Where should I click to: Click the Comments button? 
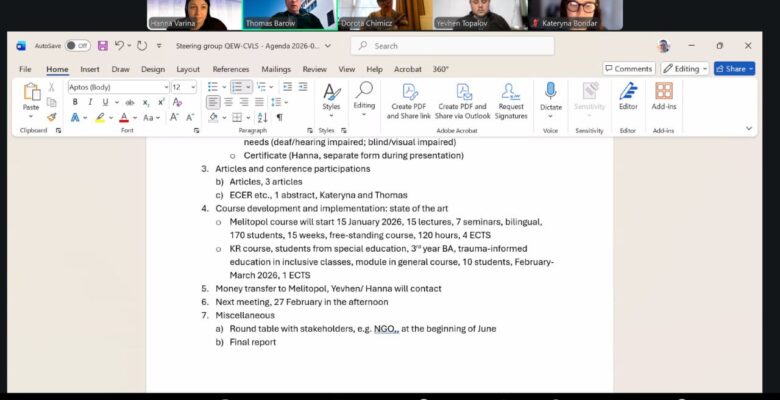point(628,69)
